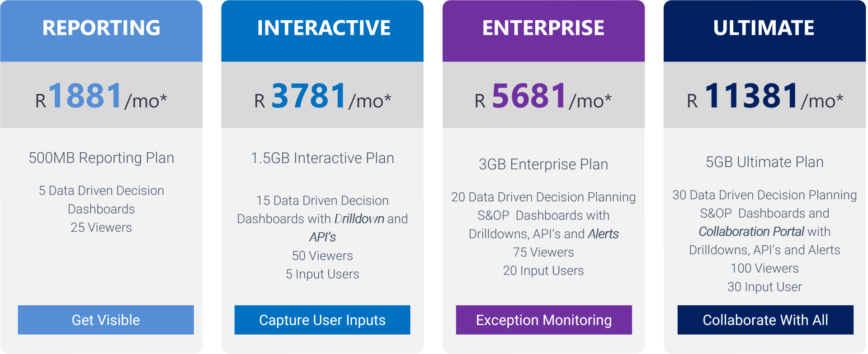Choose the ULTIMATE plan header
The image size is (868, 354).
764,28
